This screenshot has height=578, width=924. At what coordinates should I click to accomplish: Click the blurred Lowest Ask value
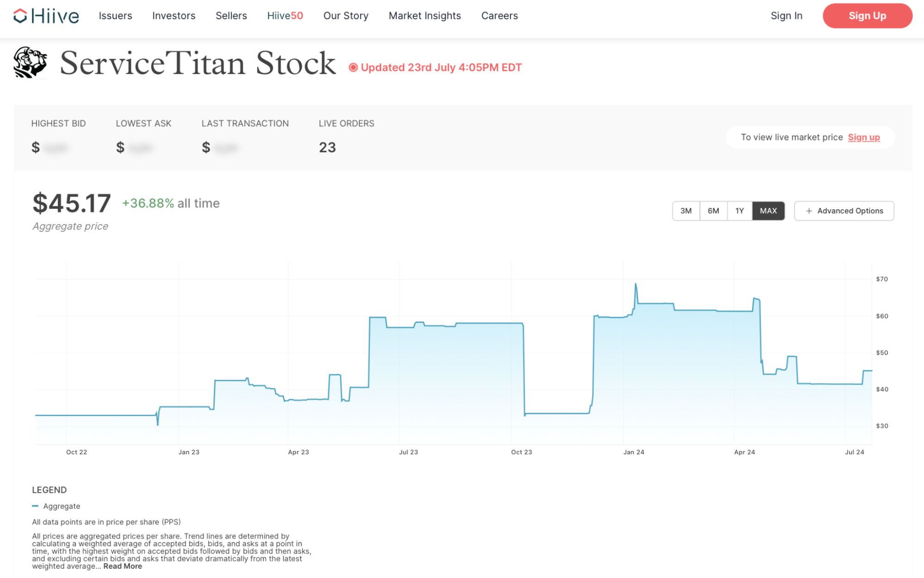click(x=140, y=148)
